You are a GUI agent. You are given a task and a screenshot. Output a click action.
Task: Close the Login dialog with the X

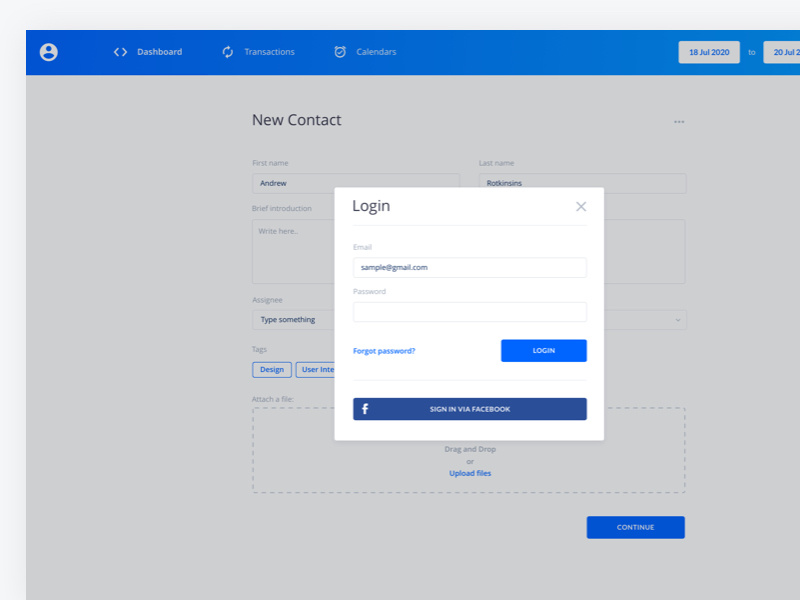coord(581,206)
